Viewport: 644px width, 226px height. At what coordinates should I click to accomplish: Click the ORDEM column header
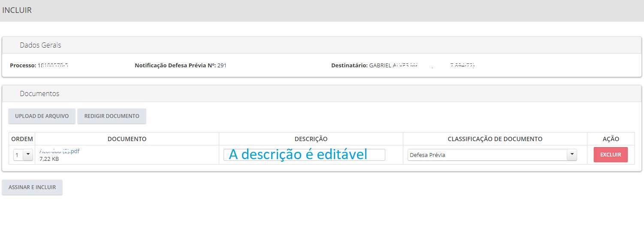click(x=22, y=139)
